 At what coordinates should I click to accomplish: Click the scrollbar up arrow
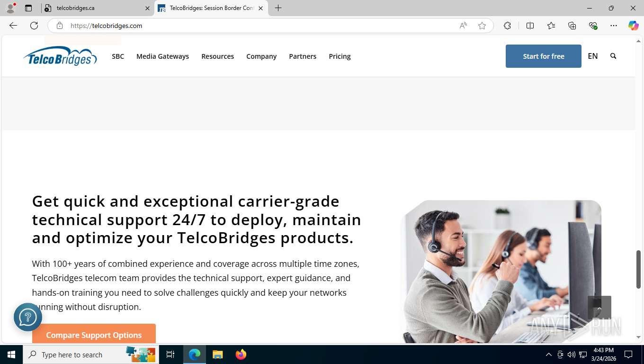[638, 41]
